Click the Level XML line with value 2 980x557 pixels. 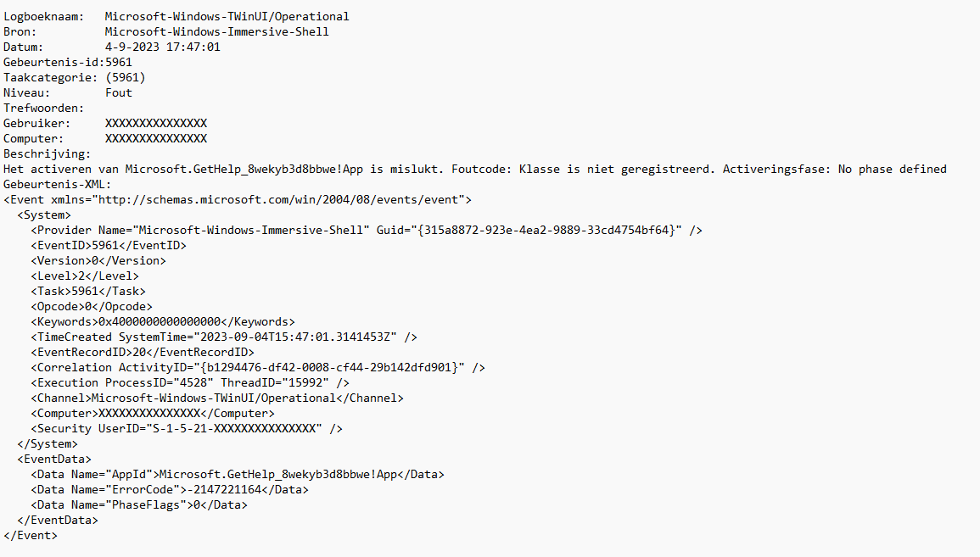(x=85, y=276)
